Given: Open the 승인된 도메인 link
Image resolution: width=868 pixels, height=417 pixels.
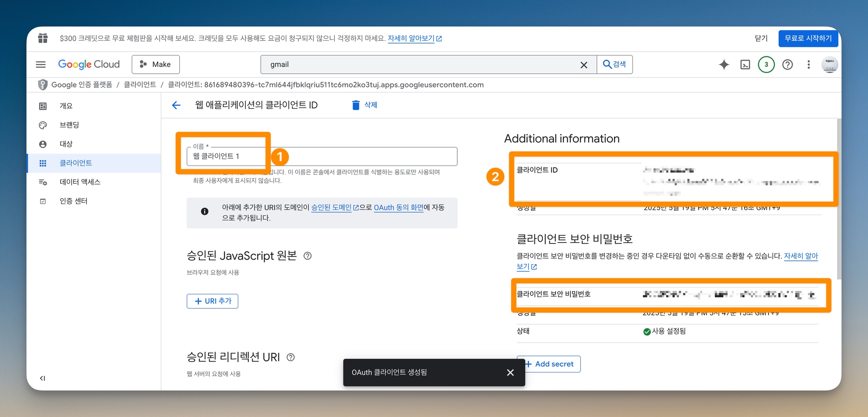Looking at the screenshot, I should tap(335, 207).
